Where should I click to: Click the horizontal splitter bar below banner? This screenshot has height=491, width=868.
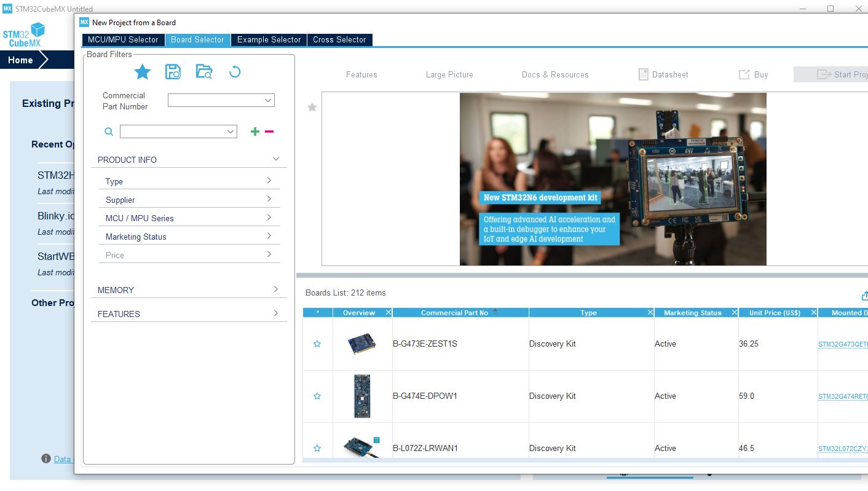click(582, 275)
